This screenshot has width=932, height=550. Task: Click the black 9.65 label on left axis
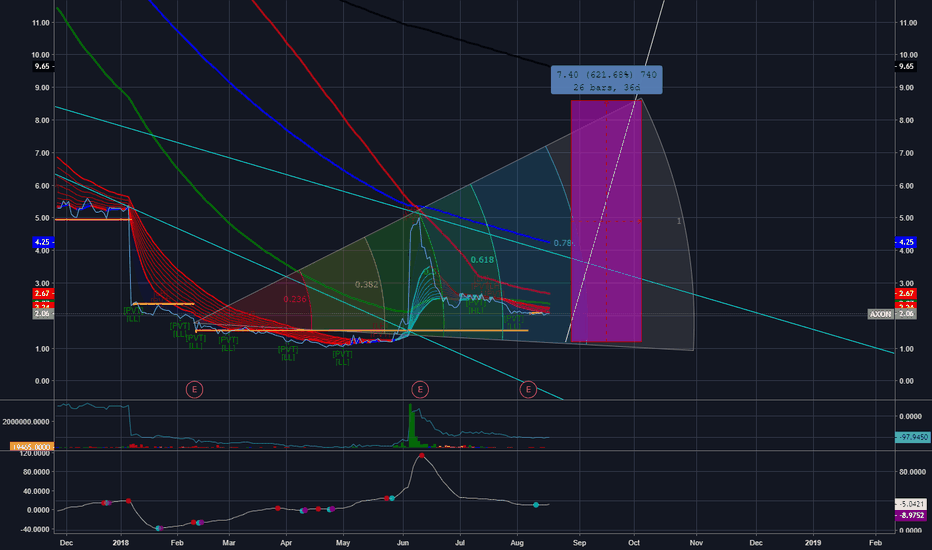point(42,67)
